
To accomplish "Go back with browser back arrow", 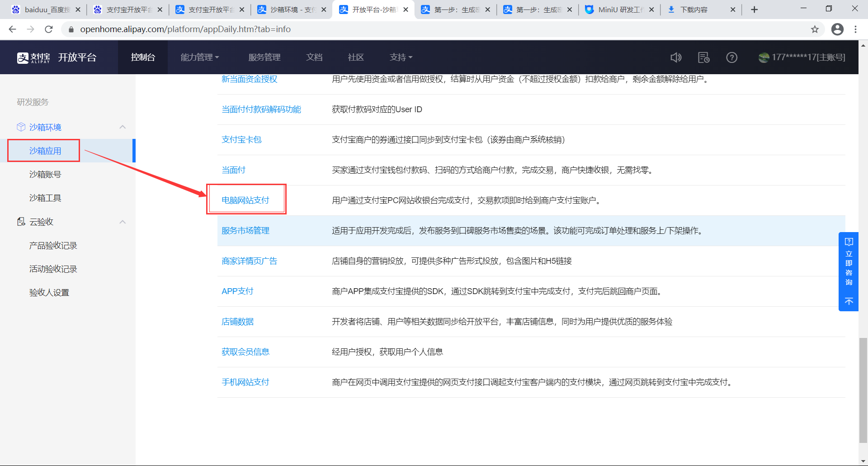I will tap(12, 29).
